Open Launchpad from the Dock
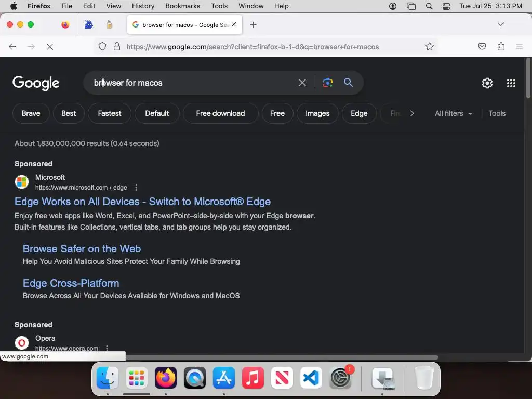The height and width of the screenshot is (399, 532). (137, 378)
